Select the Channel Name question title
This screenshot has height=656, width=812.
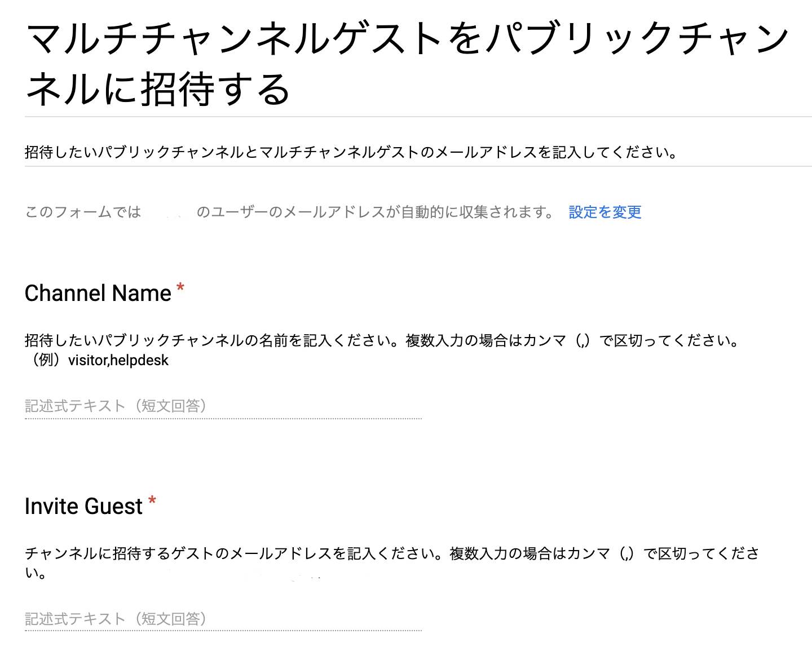[x=98, y=293]
